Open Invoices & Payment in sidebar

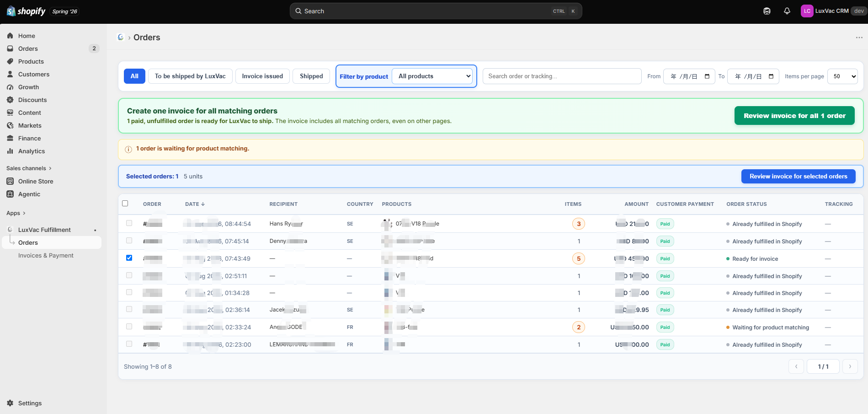pyautogui.click(x=46, y=256)
